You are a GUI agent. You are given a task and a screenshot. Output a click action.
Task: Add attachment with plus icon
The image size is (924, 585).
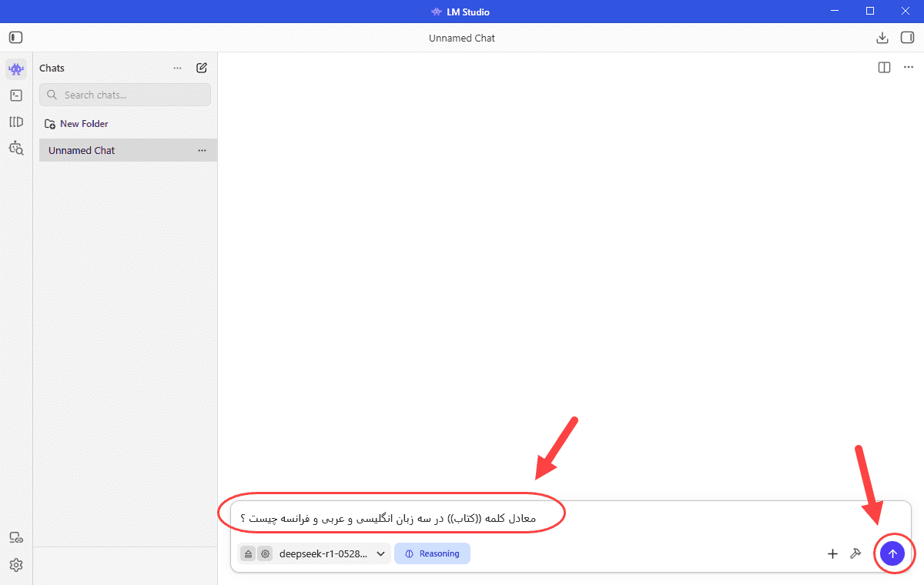tap(832, 553)
